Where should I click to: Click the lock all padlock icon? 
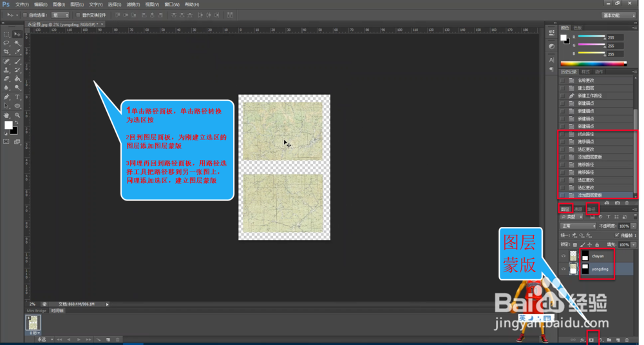pos(597,244)
